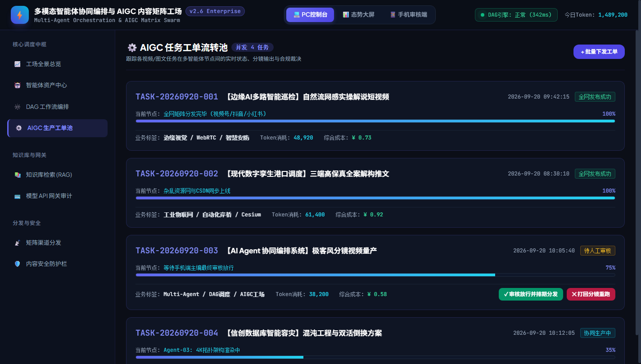Switch to 态势大屏 view
The width and height of the screenshot is (641, 364).
tap(358, 14)
